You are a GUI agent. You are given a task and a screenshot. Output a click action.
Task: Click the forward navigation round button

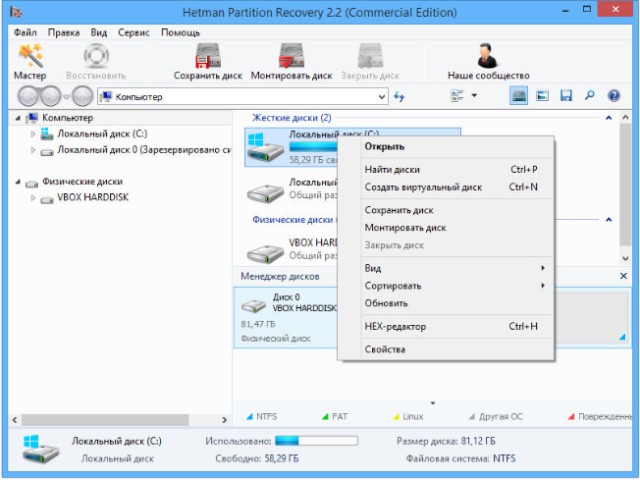(x=50, y=96)
